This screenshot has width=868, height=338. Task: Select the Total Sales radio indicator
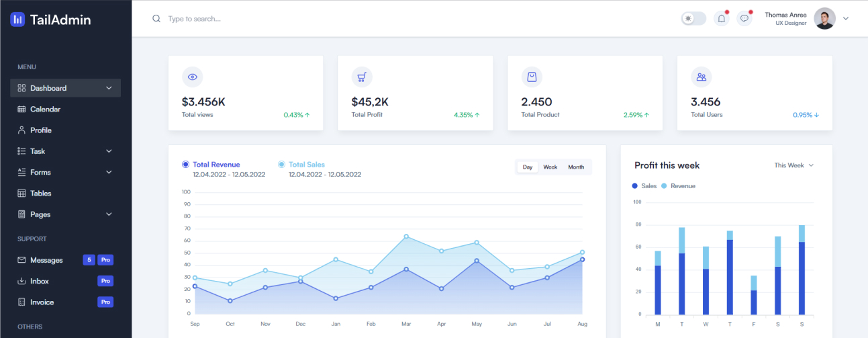tap(282, 165)
